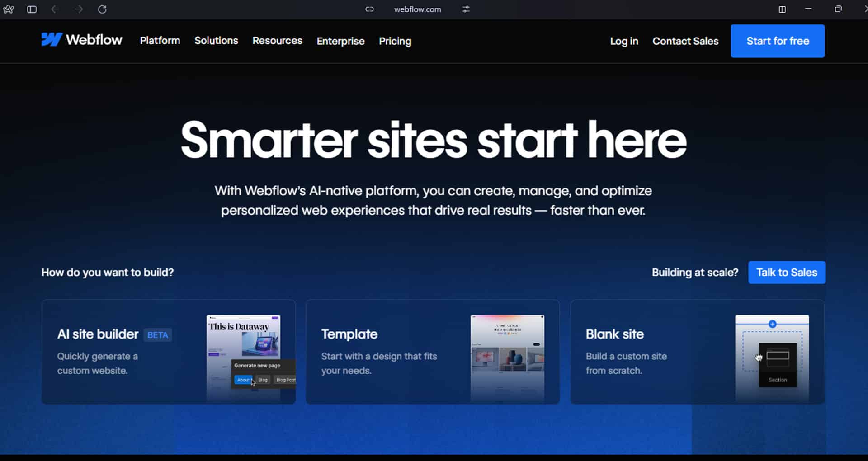
Task: Click the link icon beside webflow.com
Action: coord(369,9)
